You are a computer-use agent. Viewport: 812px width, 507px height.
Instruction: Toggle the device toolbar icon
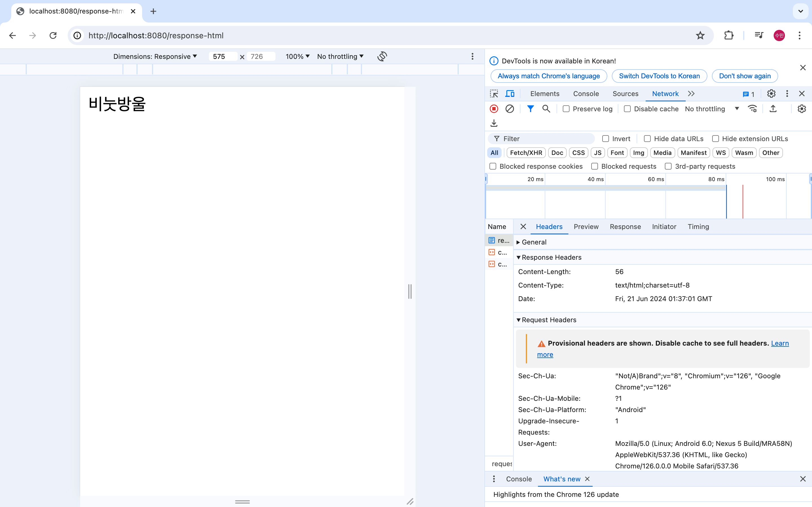tap(510, 94)
